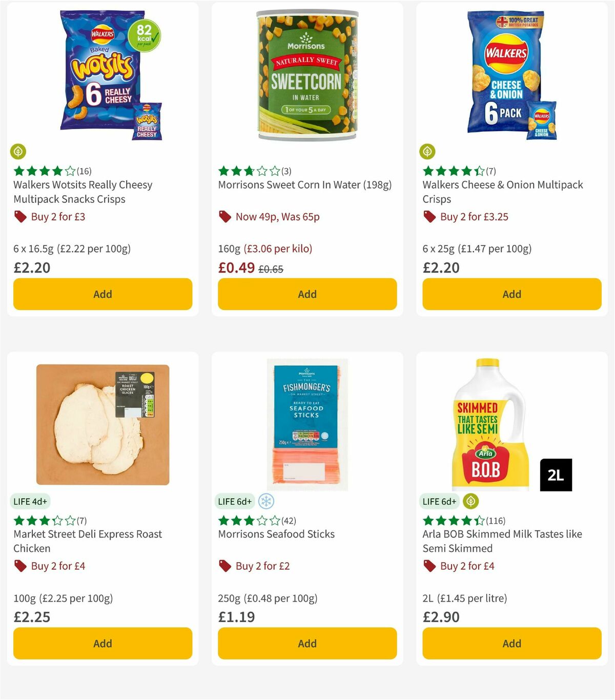Click the tag icon beside 'Buy 2 for £4' on chicken
Image resolution: width=615 pixels, height=700 pixels.
click(20, 566)
